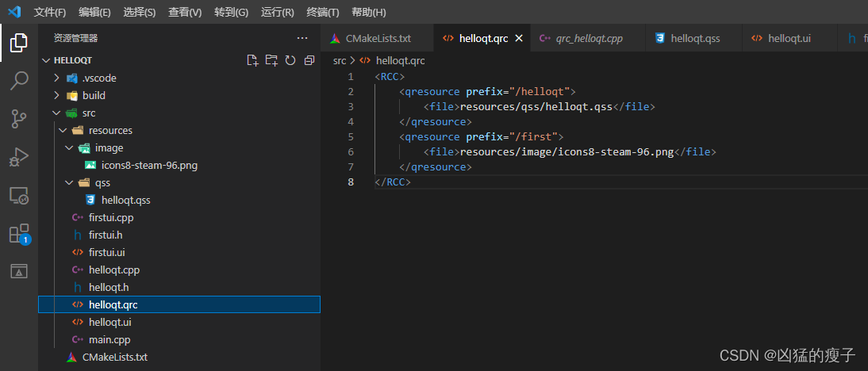Image resolution: width=868 pixels, height=371 pixels.
Task: Collapse the src folder chevron
Action: tap(56, 113)
